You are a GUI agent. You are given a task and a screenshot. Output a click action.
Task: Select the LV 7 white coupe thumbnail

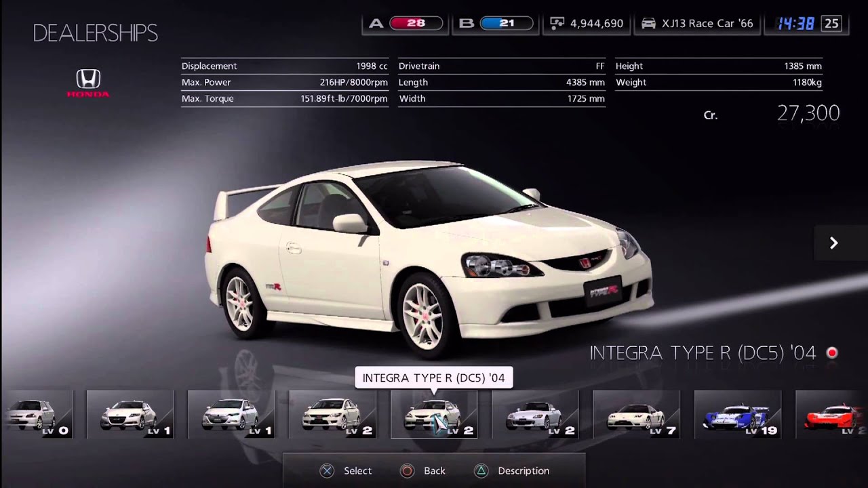click(x=636, y=414)
